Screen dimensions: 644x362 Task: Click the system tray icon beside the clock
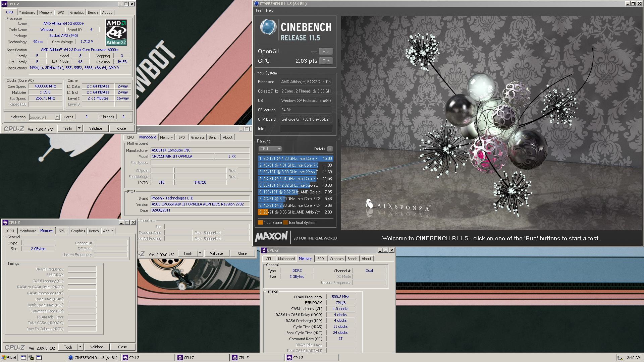click(x=620, y=358)
